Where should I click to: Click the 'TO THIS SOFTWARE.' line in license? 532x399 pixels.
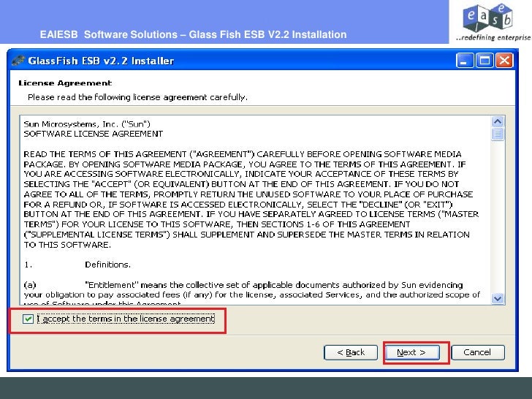click(x=67, y=245)
